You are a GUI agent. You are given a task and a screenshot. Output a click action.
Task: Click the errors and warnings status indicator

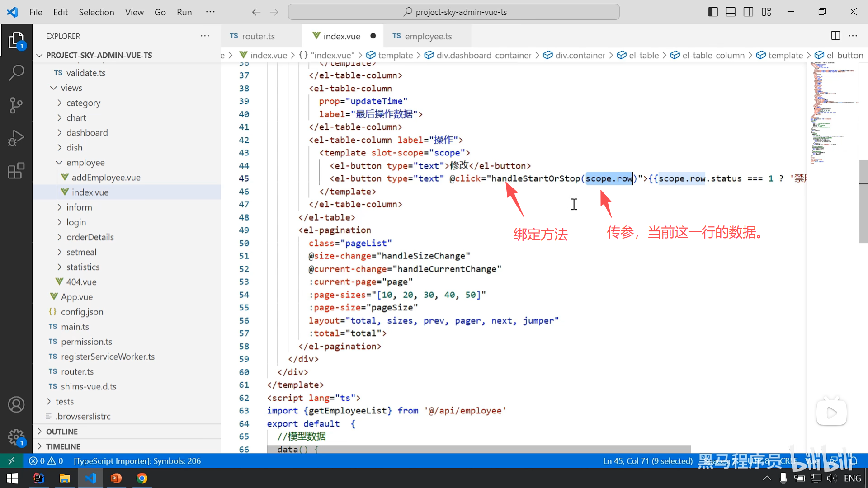point(46,461)
